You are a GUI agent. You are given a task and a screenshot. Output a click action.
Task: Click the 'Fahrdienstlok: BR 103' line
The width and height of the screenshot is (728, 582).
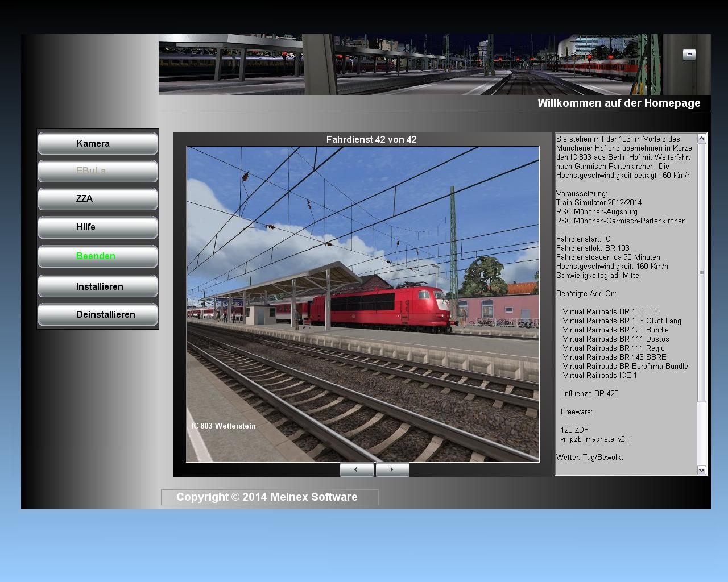click(x=593, y=248)
